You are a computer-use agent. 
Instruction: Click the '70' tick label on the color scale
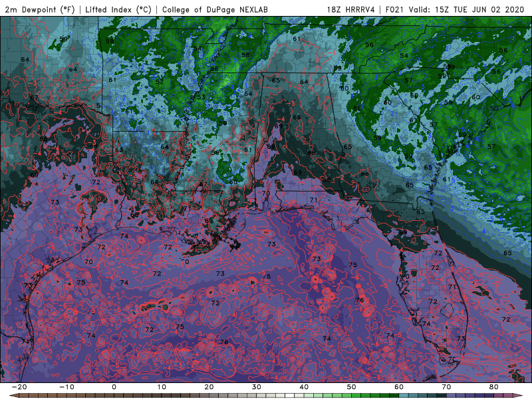(x=446, y=387)
